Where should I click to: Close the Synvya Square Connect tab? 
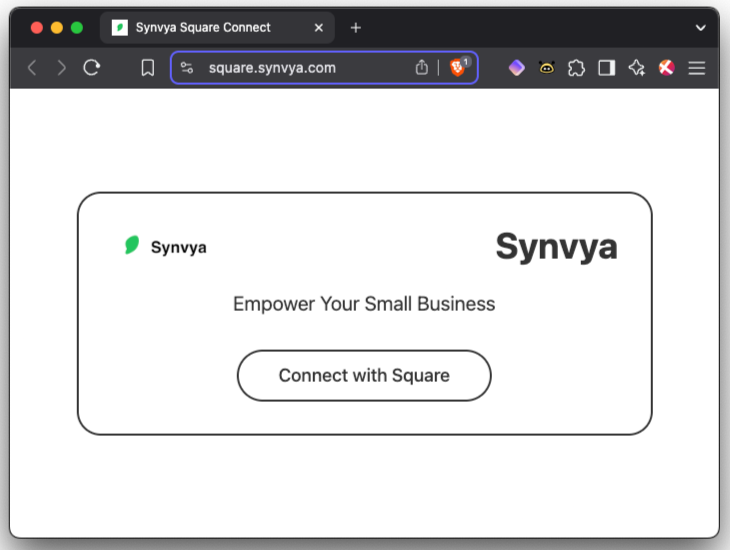319,28
